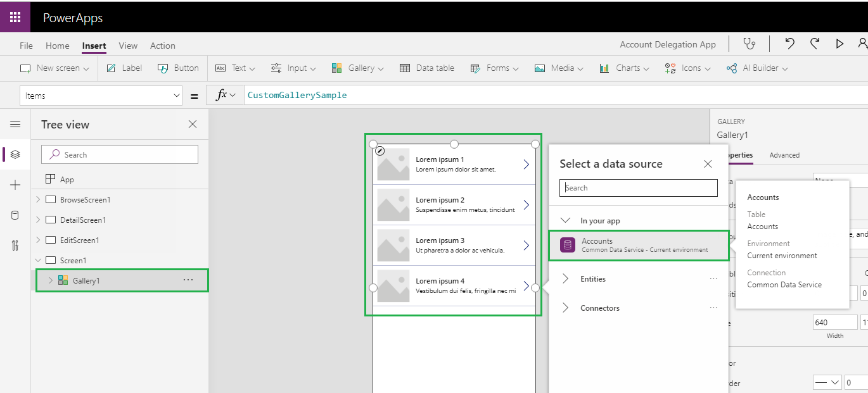Open the View tab
Viewport: 868px width, 393px height.
click(128, 46)
